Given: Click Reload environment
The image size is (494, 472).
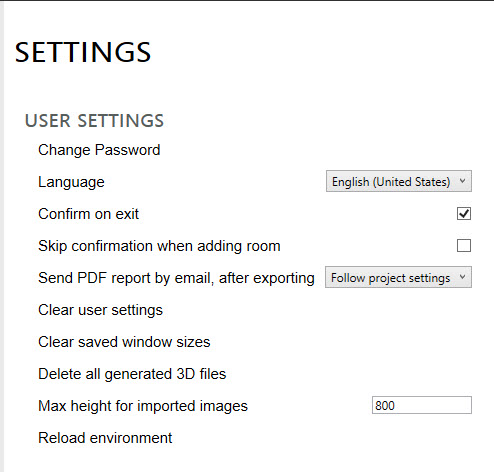Looking at the screenshot, I should click(105, 438).
